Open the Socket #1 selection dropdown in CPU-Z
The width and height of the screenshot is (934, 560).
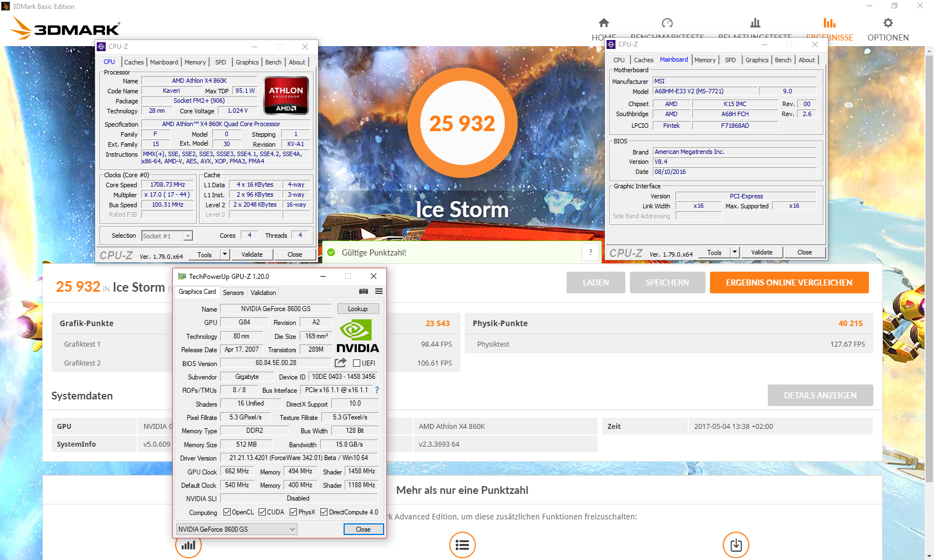click(167, 236)
